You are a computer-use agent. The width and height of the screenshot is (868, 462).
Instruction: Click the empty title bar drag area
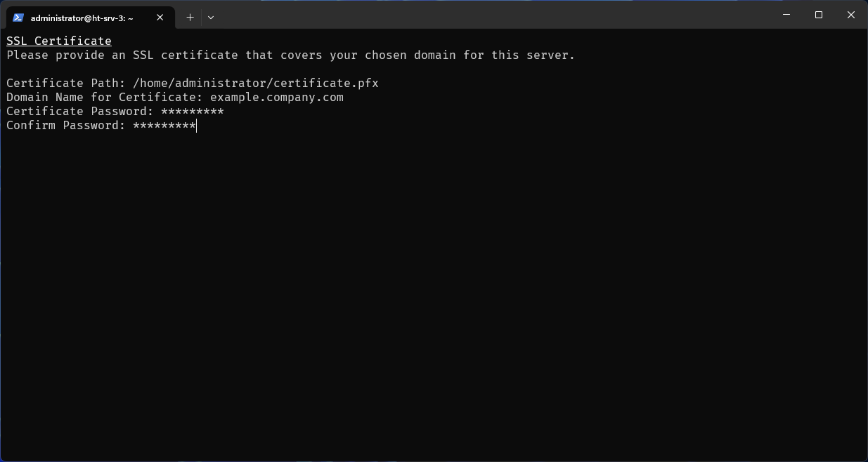[x=492, y=15]
